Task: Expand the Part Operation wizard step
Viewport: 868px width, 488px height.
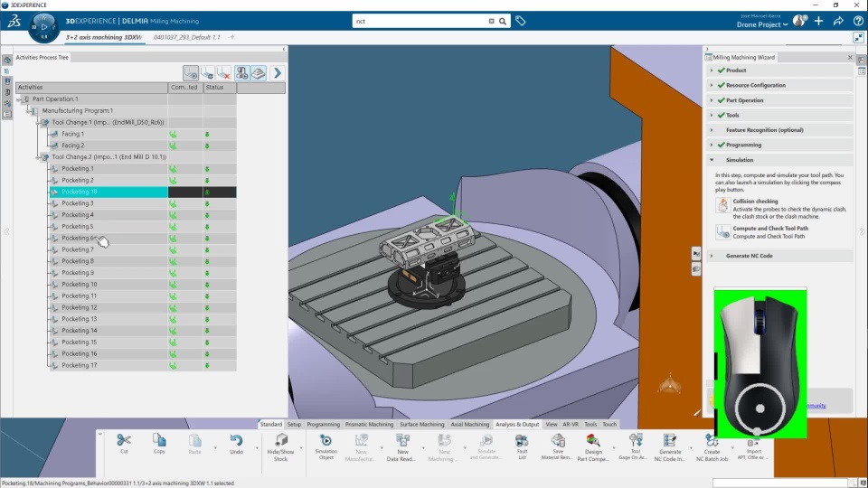Action: [712, 100]
